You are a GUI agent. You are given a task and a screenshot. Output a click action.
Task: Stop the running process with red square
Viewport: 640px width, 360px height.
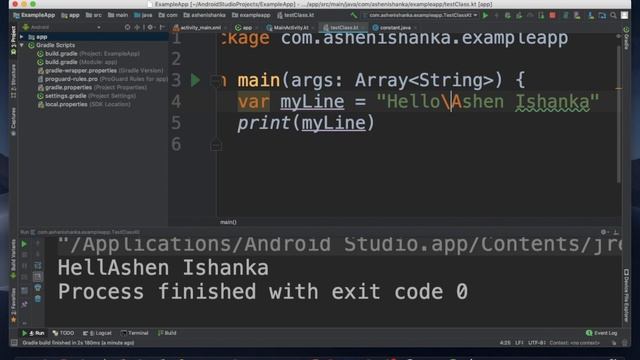click(553, 16)
